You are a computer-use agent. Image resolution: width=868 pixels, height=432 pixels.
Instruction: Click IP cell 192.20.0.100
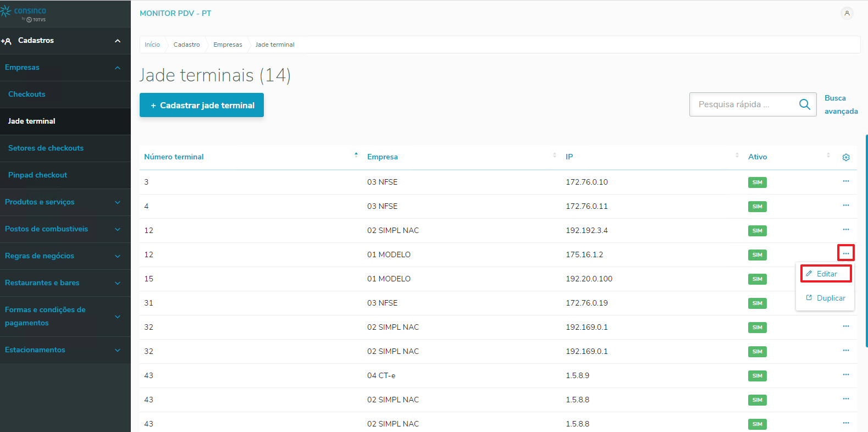click(589, 279)
